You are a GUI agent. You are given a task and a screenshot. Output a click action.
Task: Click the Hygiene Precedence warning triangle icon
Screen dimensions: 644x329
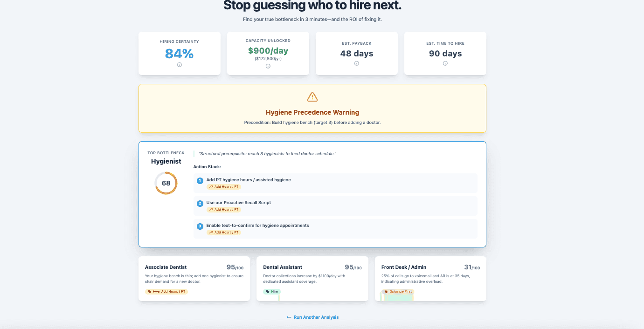pos(312,97)
